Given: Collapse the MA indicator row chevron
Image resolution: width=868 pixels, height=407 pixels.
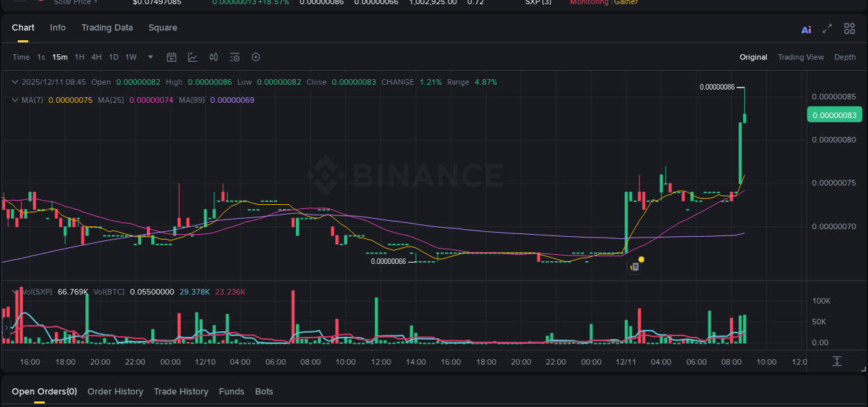Looking at the screenshot, I should 15,99.
